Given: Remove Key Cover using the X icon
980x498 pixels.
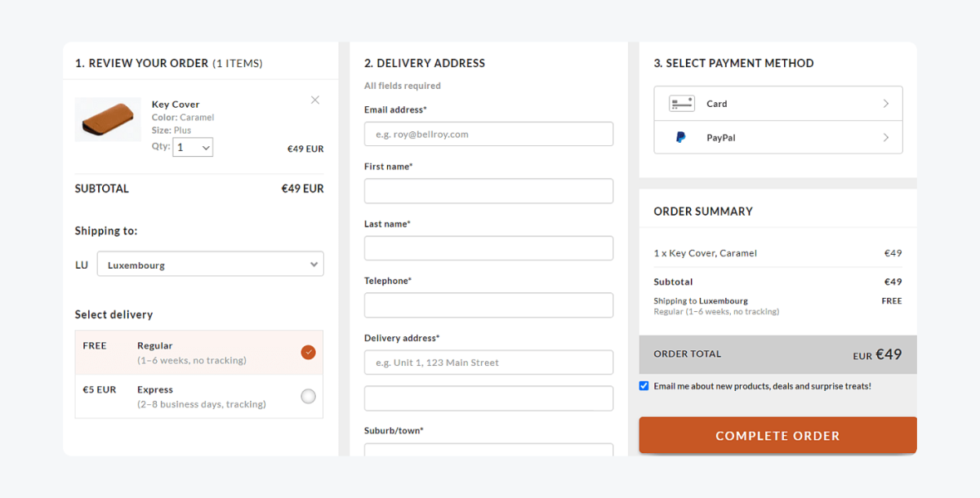Looking at the screenshot, I should tap(314, 100).
